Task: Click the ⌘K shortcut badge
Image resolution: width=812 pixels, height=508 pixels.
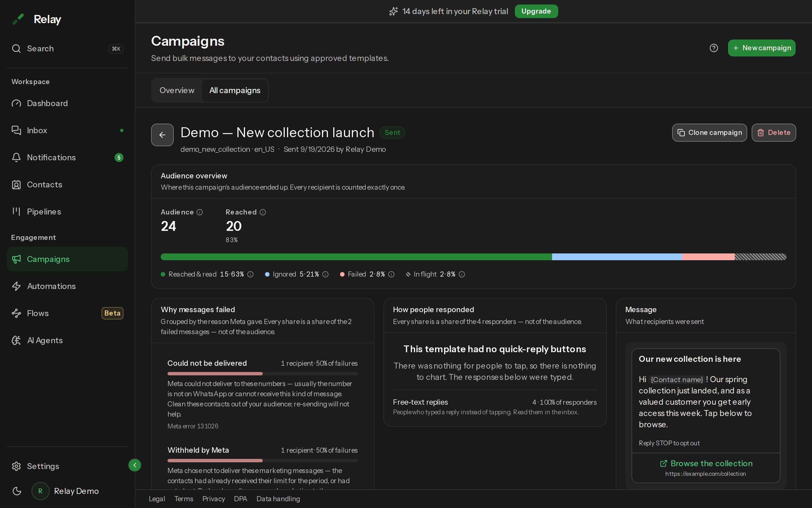Action: 116,49
